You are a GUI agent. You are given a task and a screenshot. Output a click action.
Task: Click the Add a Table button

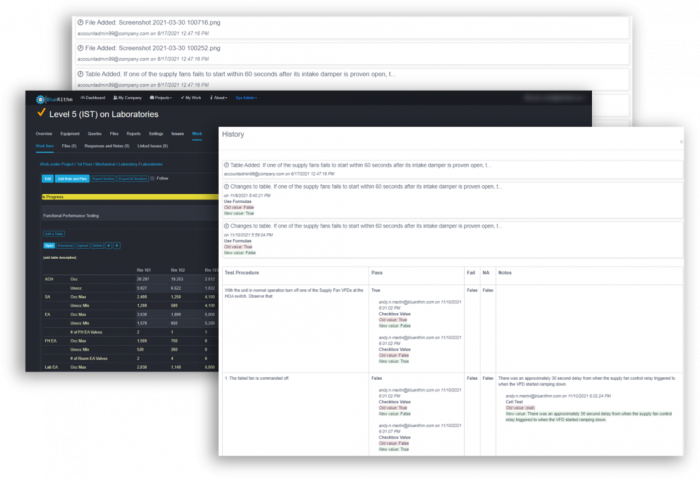click(54, 233)
